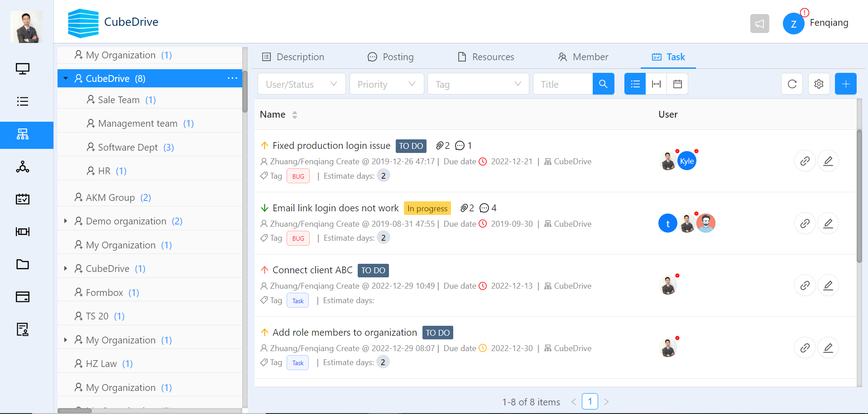This screenshot has height=414, width=868.
Task: Expand the My Organization node above HZ Law
Action: pos(66,340)
